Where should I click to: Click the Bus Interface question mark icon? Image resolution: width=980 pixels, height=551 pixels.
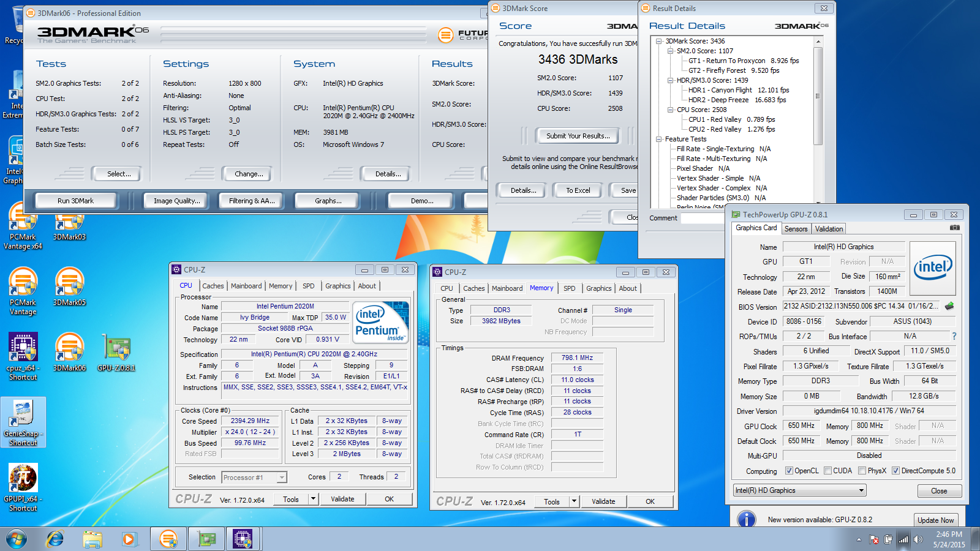click(954, 336)
